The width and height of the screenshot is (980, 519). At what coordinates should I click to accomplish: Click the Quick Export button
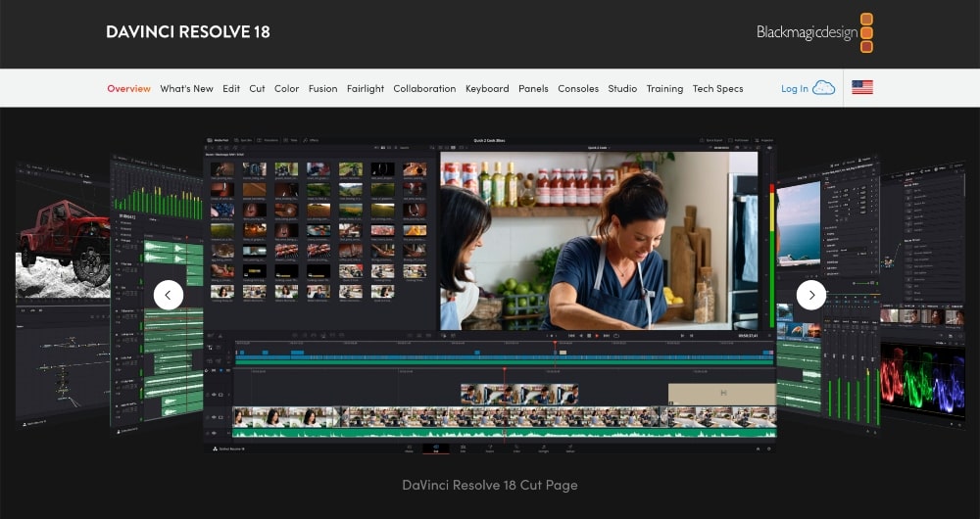pyautogui.click(x=711, y=140)
